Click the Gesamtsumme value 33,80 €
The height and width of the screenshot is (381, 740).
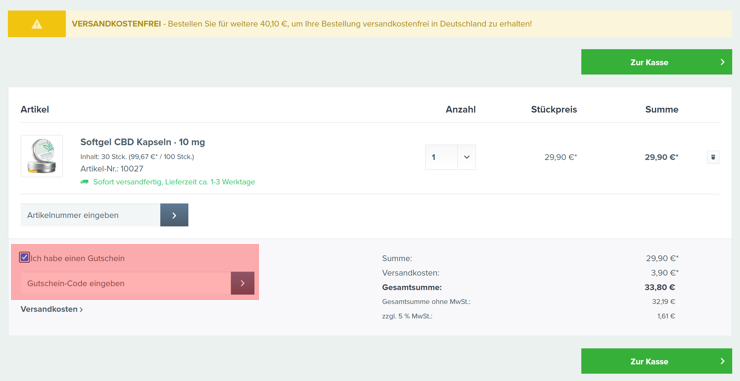(659, 287)
